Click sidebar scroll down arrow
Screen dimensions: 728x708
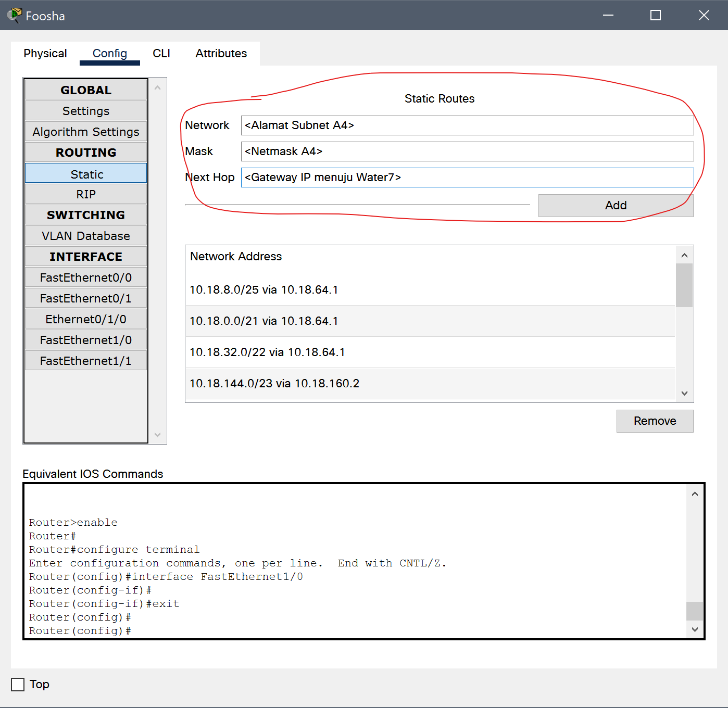point(157,435)
